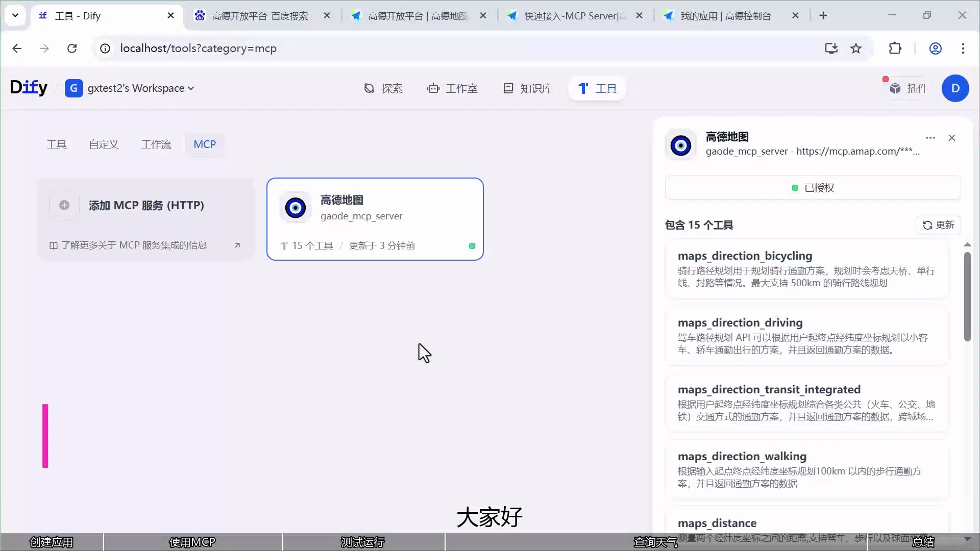Open Chrome three-dot menu
This screenshot has height=551, width=980.
coord(963,48)
